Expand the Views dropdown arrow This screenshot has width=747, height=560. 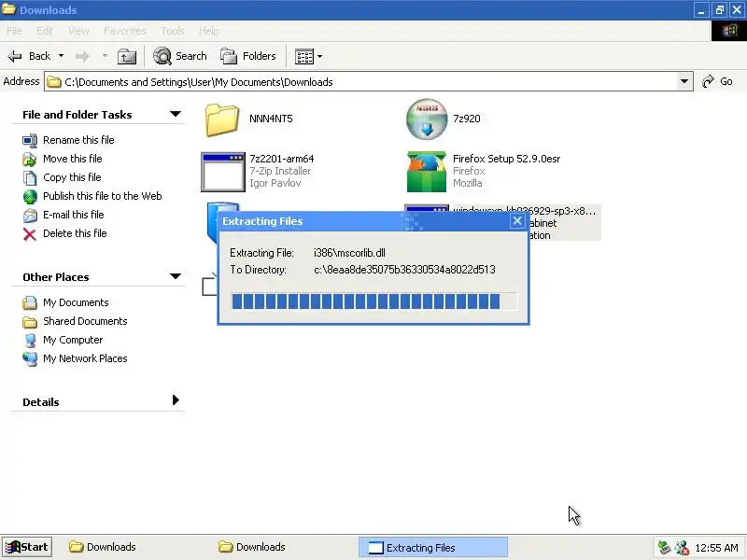point(319,56)
